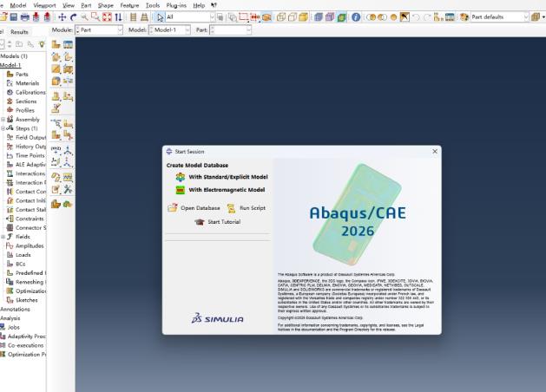546x392 pixels.
Task: Select Constraints in the model tree
Action: pos(30,219)
